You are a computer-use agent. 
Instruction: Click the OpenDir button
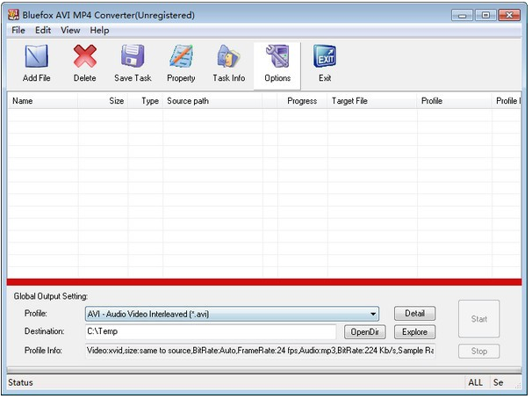pyautogui.click(x=364, y=331)
